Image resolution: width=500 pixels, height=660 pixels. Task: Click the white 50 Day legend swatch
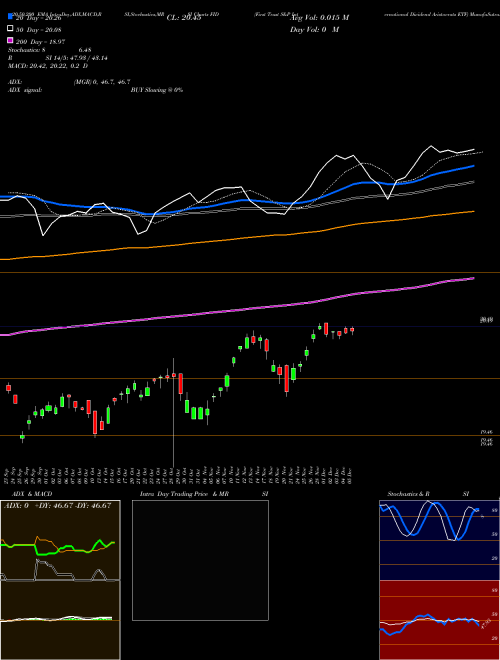point(10,28)
